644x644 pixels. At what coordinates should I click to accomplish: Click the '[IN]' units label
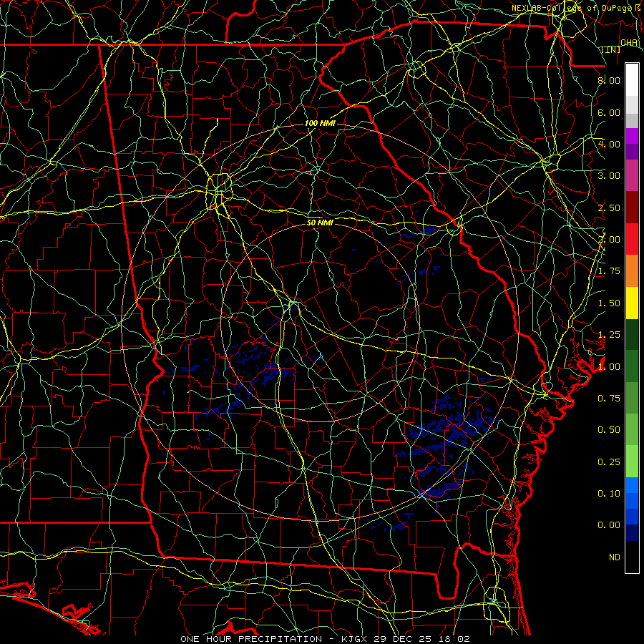[611, 50]
